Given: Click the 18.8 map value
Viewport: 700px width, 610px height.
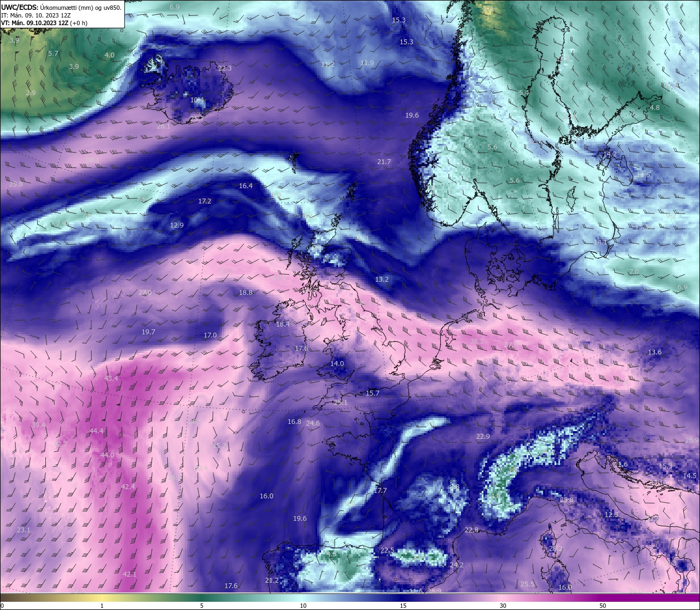Looking at the screenshot, I should (246, 293).
